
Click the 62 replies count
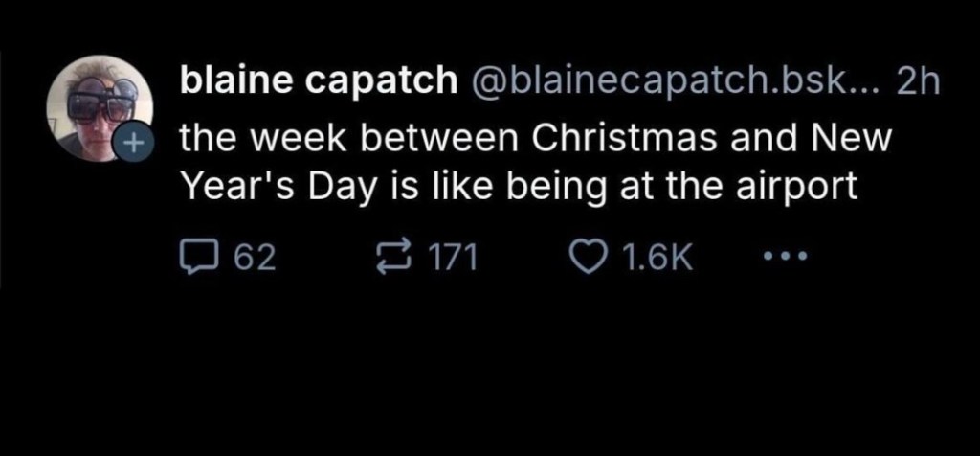tap(255, 257)
